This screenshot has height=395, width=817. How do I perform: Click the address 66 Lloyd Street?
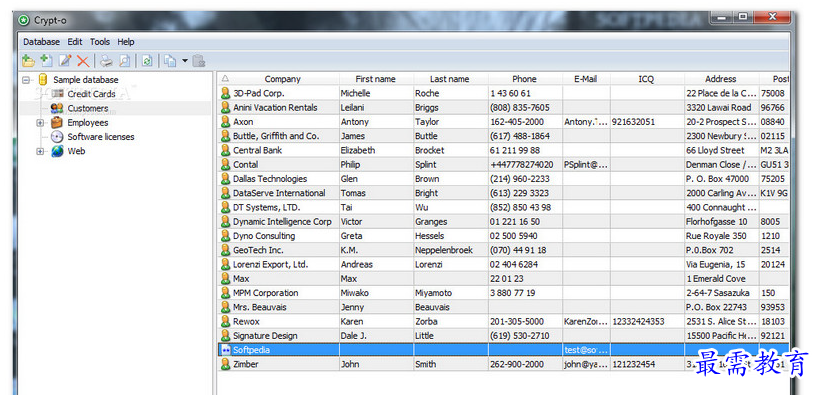point(715,150)
